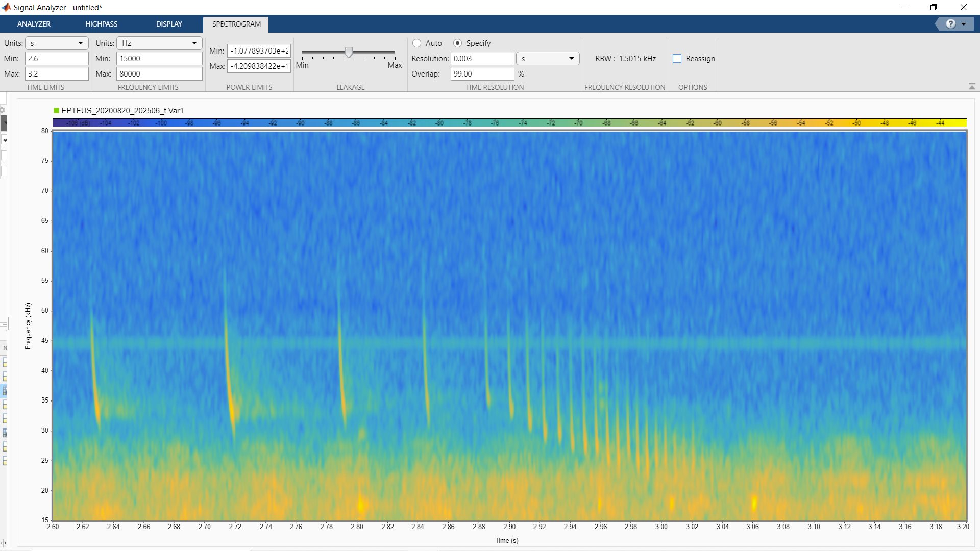The image size is (980, 551).
Task: Click the Help question mark icon
Action: 950,24
